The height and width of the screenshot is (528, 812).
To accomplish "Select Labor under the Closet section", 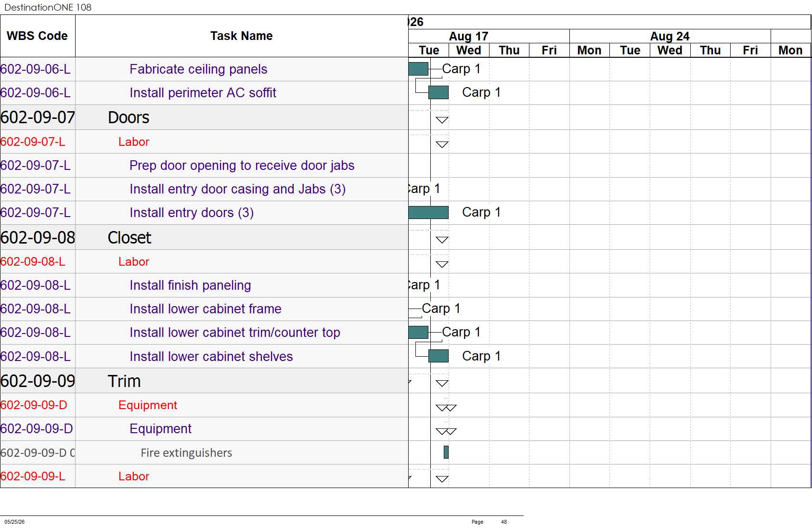I will click(x=134, y=262).
